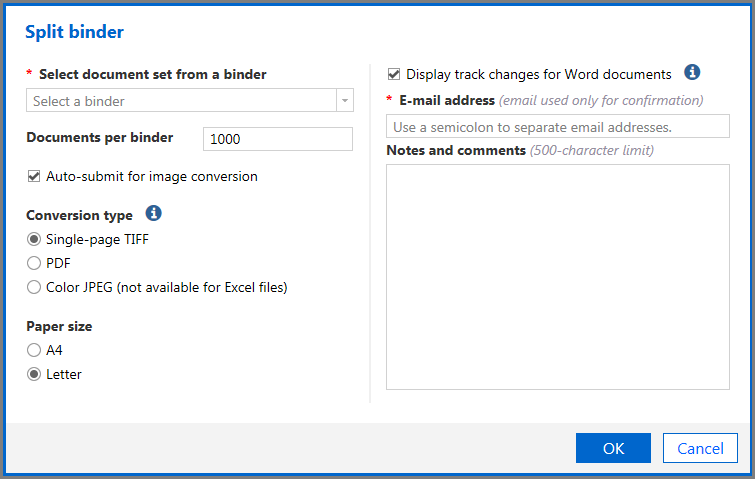The height and width of the screenshot is (479, 755).
Task: Click the PDF option label text
Action: tap(58, 263)
